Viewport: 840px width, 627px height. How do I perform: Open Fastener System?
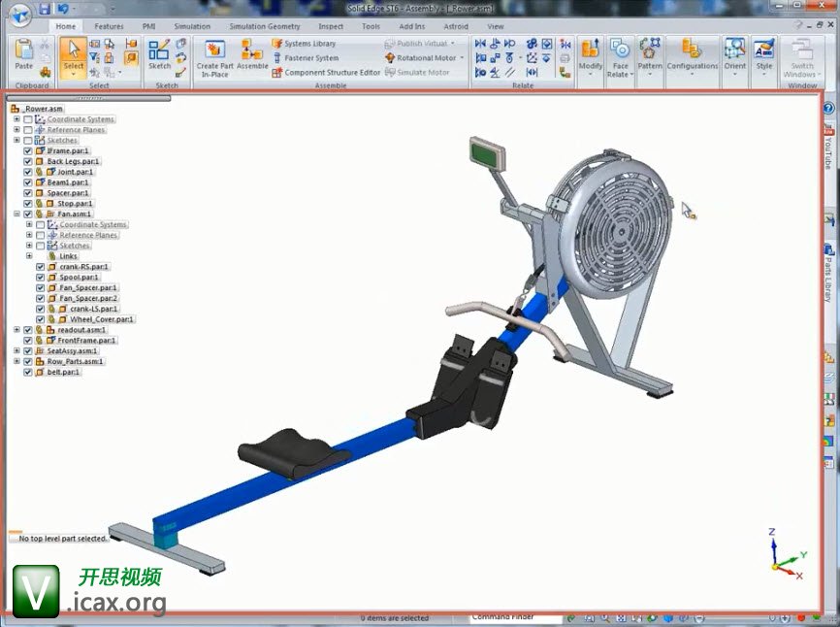(x=306, y=58)
